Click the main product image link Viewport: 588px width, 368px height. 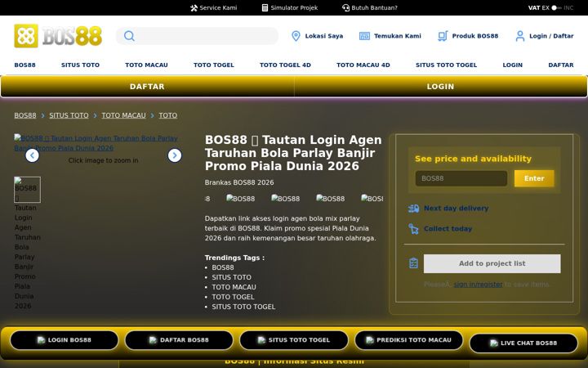pos(96,143)
